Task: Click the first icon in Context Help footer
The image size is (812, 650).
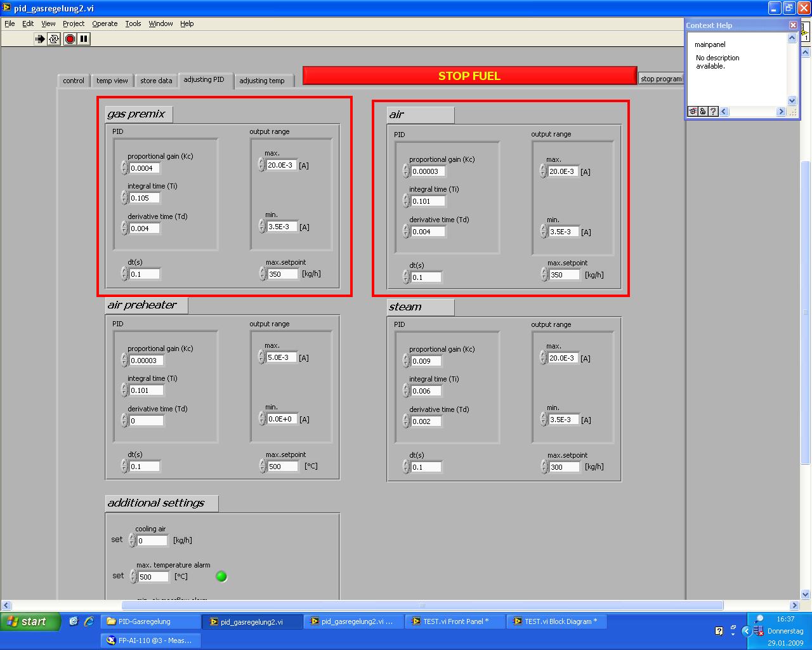Action: (693, 112)
